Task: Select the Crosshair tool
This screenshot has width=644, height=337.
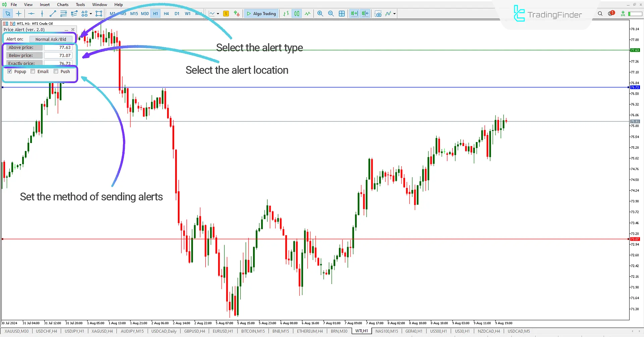Action: click(19, 14)
